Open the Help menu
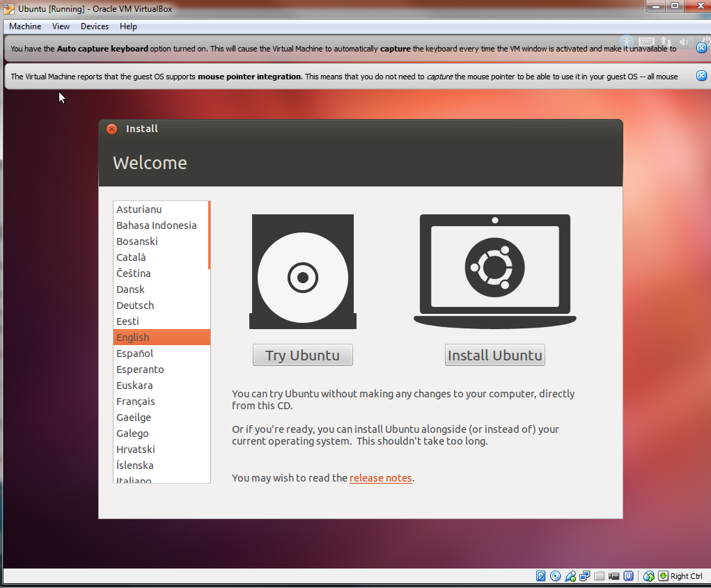 pyautogui.click(x=128, y=26)
